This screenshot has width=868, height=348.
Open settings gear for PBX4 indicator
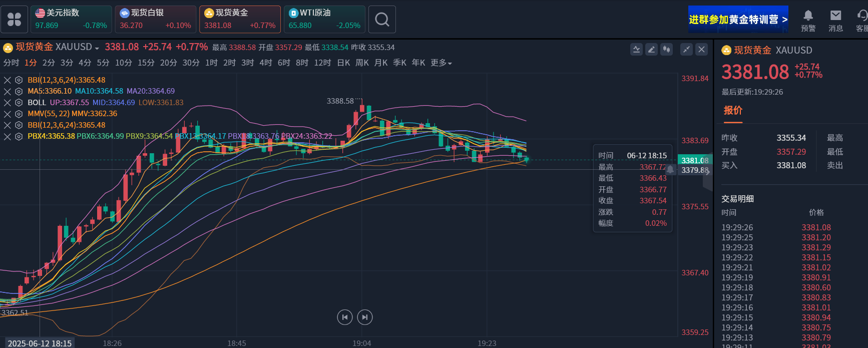pos(19,136)
